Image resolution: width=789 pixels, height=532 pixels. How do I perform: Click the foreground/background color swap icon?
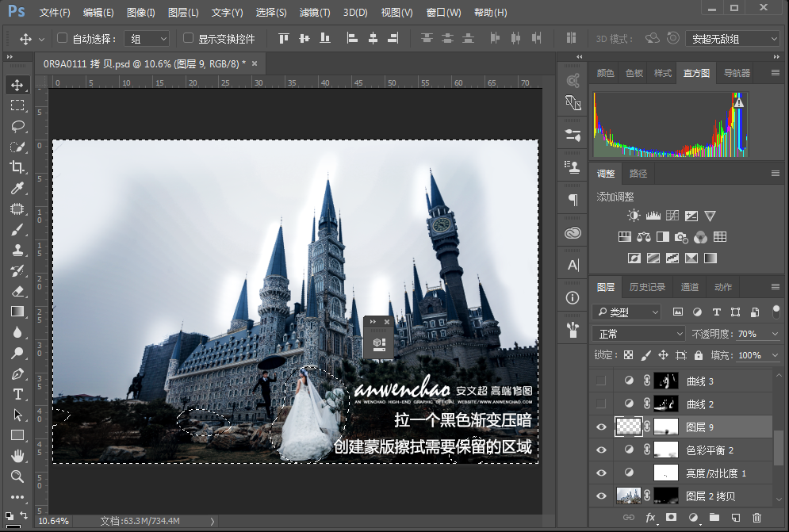coord(24,515)
